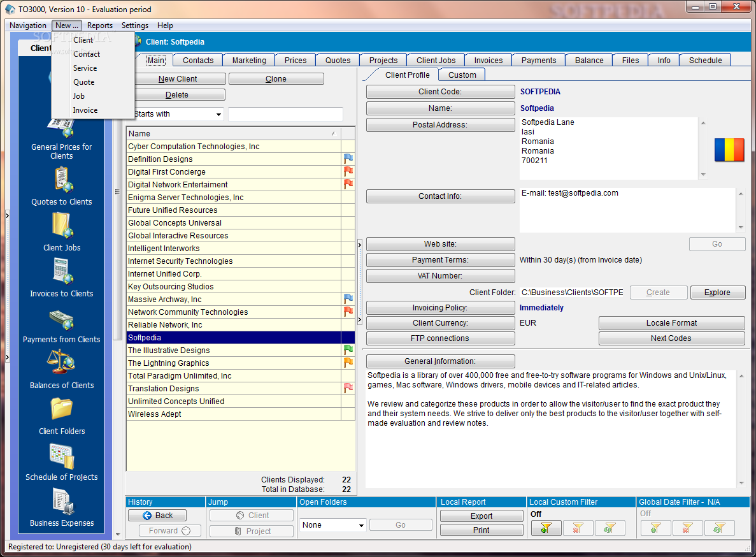The image size is (756, 557).
Task: Click the Export local report button
Action: [x=481, y=516]
